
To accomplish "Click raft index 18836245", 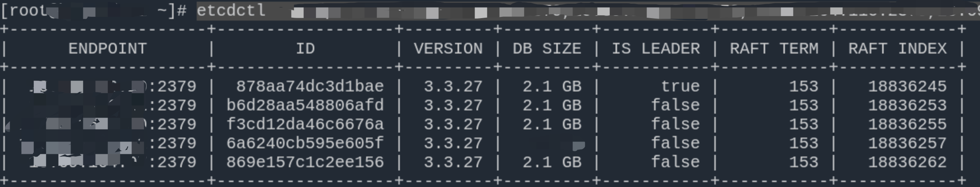I will 907,86.
